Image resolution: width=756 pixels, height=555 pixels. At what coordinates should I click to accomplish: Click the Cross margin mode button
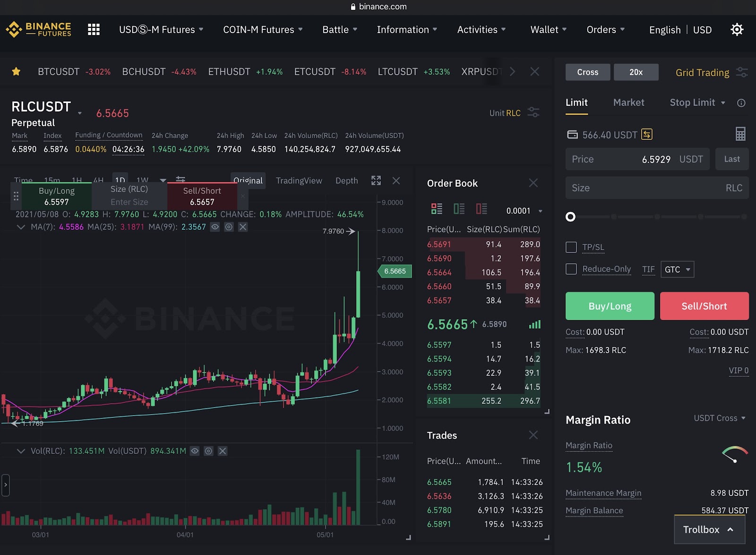click(588, 72)
